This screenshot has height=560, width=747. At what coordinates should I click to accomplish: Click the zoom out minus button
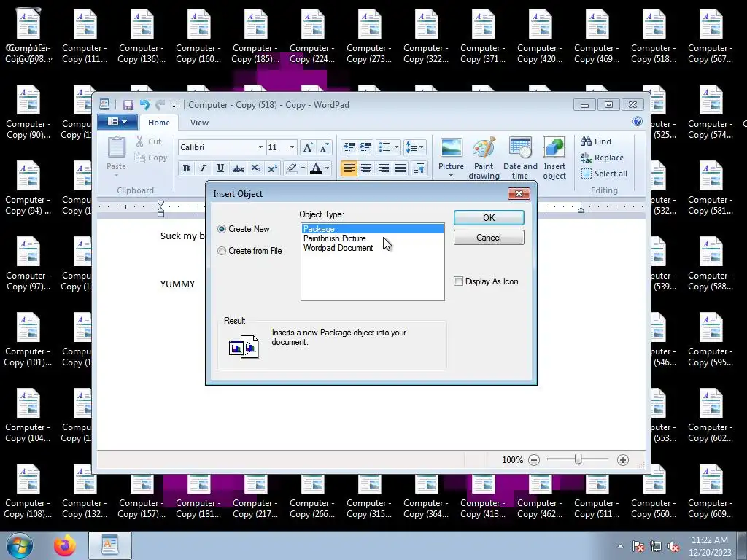click(x=534, y=460)
